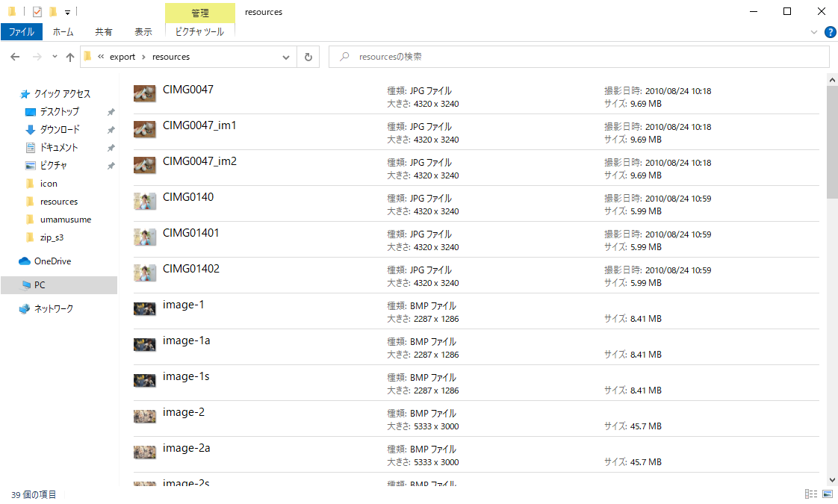The image size is (838, 504).
Task: Click the resources search field
Action: 579,57
